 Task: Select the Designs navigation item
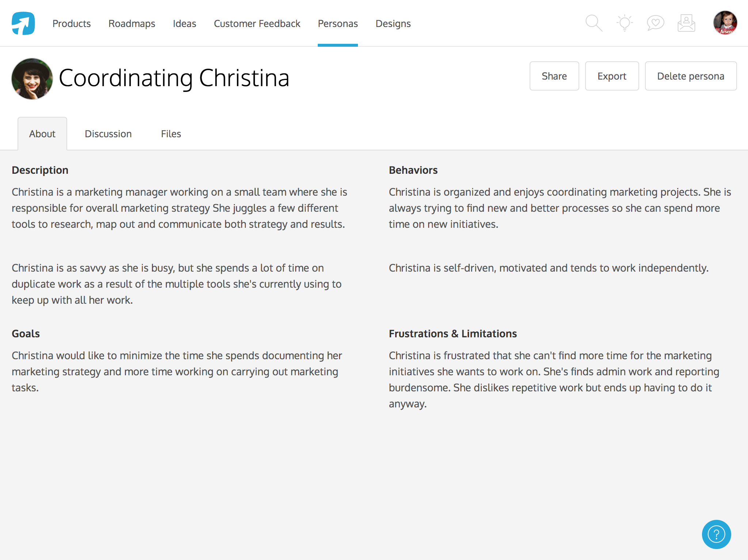tap(393, 23)
